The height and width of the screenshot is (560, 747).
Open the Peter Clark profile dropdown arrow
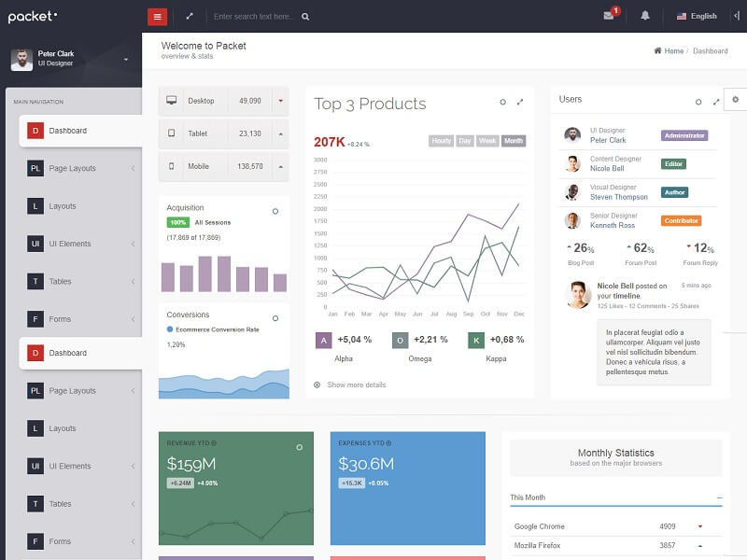[x=126, y=60]
